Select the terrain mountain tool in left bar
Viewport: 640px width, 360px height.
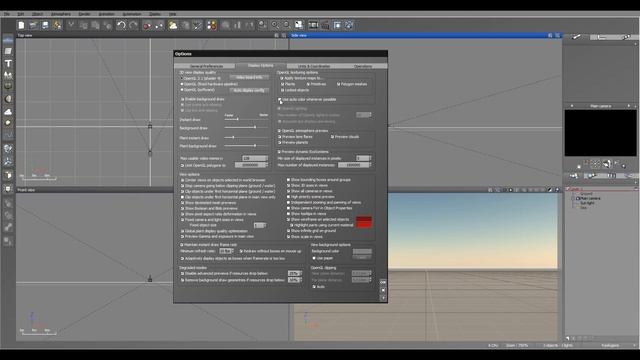point(8,75)
